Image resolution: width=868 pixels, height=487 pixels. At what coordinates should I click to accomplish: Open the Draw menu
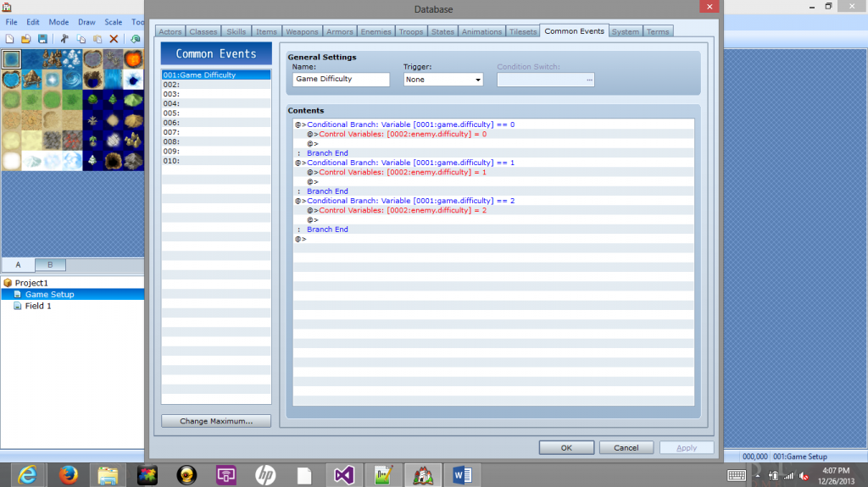pyautogui.click(x=86, y=22)
